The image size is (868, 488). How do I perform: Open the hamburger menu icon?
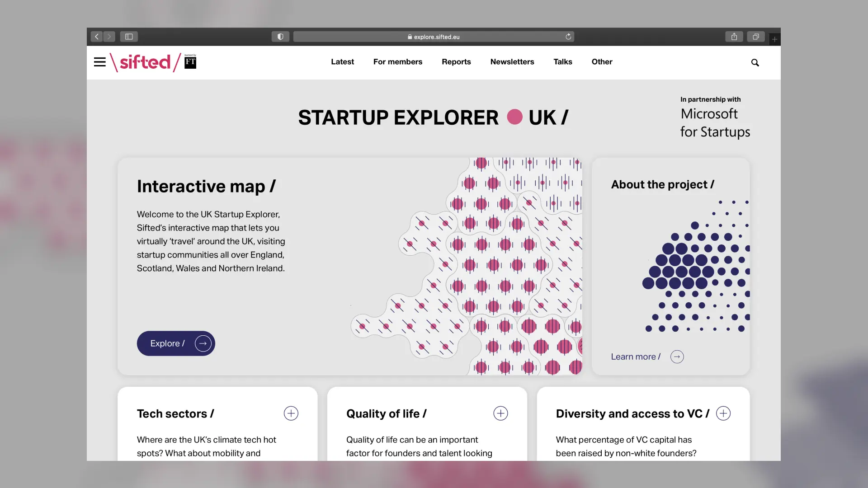(x=99, y=62)
